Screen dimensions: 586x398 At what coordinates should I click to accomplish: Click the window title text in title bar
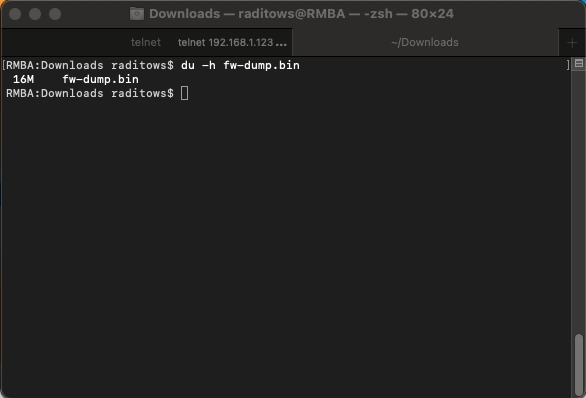pos(301,14)
